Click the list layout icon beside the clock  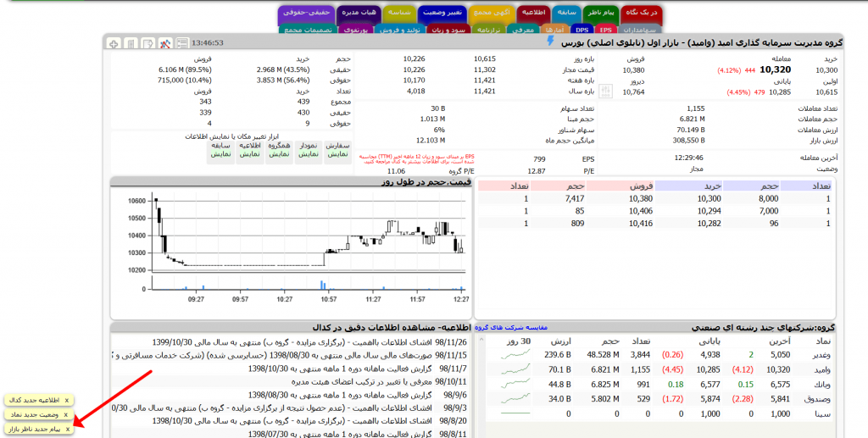click(182, 43)
